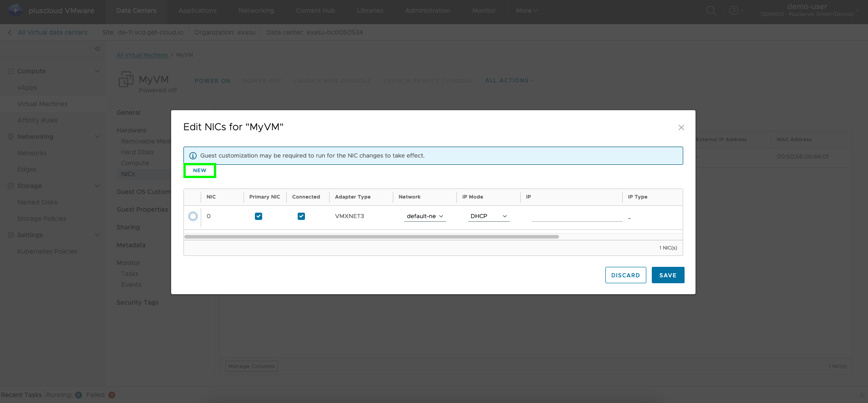The image size is (868, 403).
Task: Click the IP address input field
Action: (577, 216)
